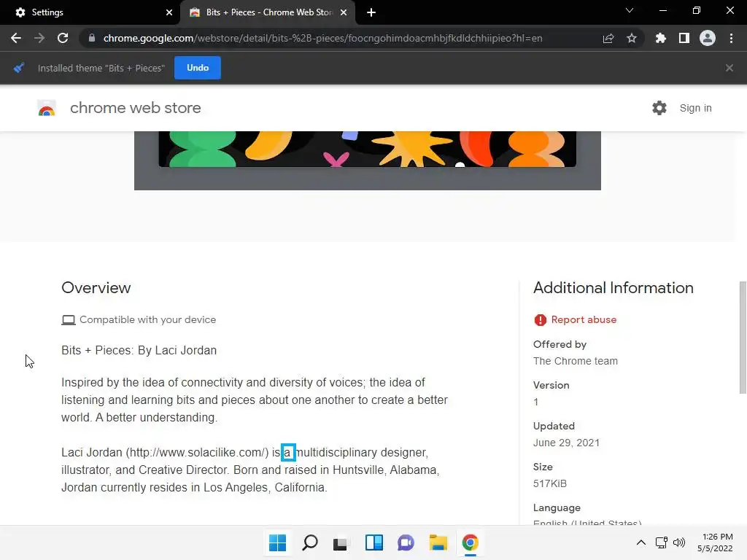Close the Settings tab

[169, 12]
